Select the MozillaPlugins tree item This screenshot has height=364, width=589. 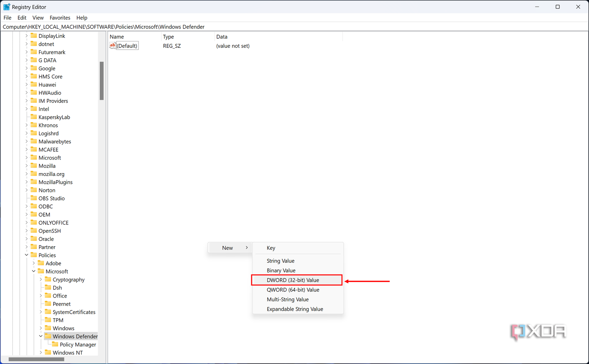click(55, 182)
